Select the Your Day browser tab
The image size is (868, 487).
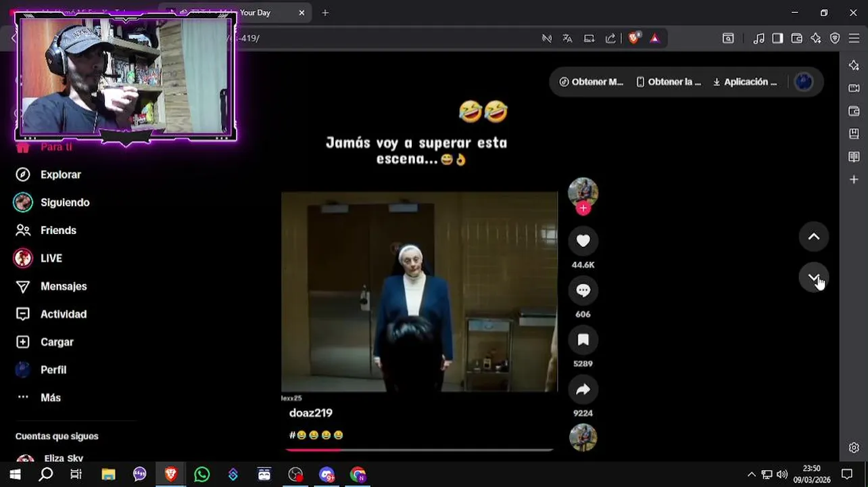tap(235, 13)
